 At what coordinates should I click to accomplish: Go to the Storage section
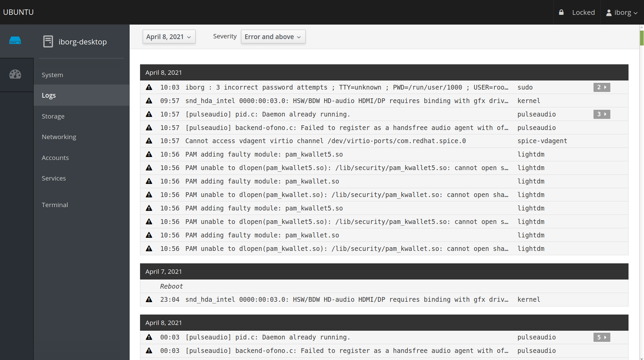pyautogui.click(x=53, y=116)
